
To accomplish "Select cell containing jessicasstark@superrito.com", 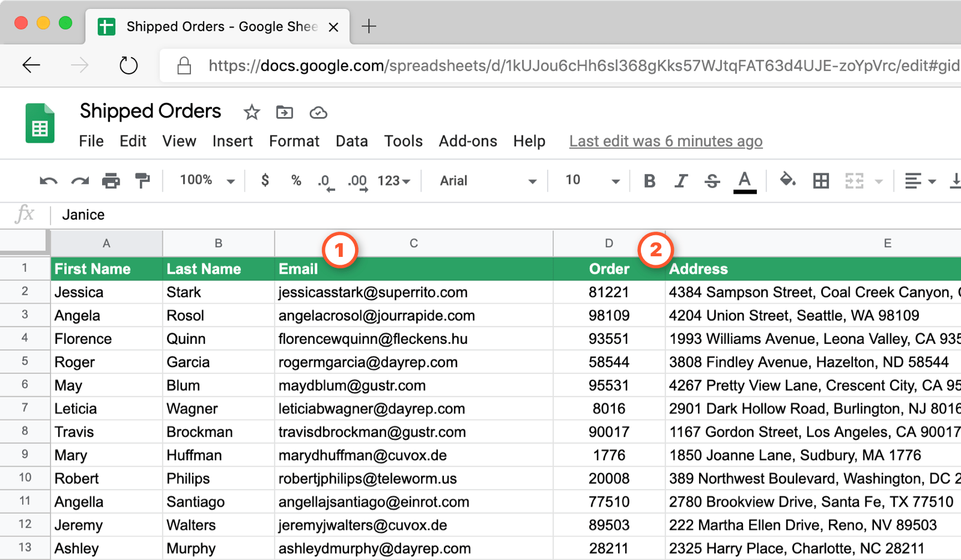I will 372,292.
